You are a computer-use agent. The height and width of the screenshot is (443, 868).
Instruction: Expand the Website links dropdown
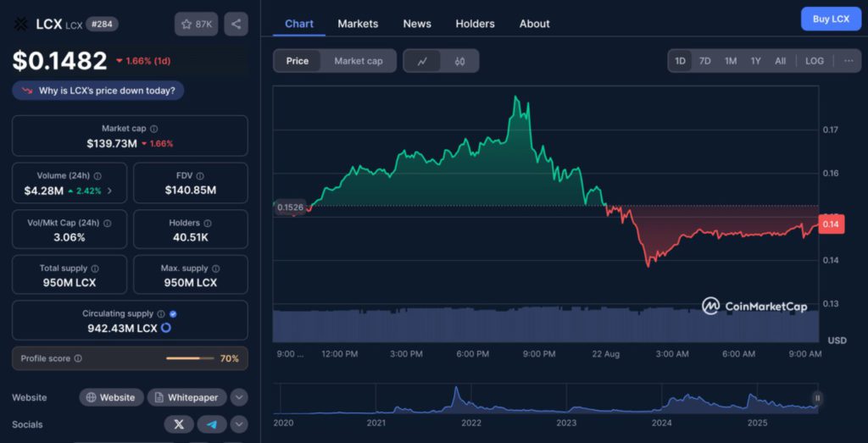coord(239,397)
